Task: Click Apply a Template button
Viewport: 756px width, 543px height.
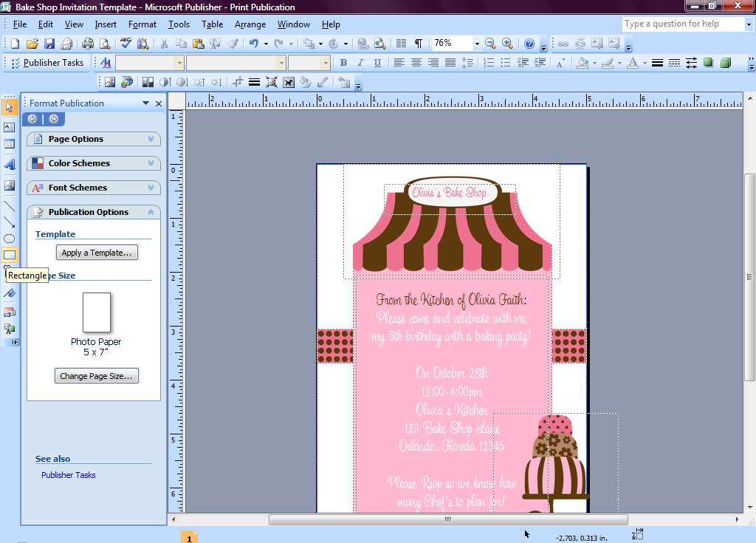Action: coord(97,253)
